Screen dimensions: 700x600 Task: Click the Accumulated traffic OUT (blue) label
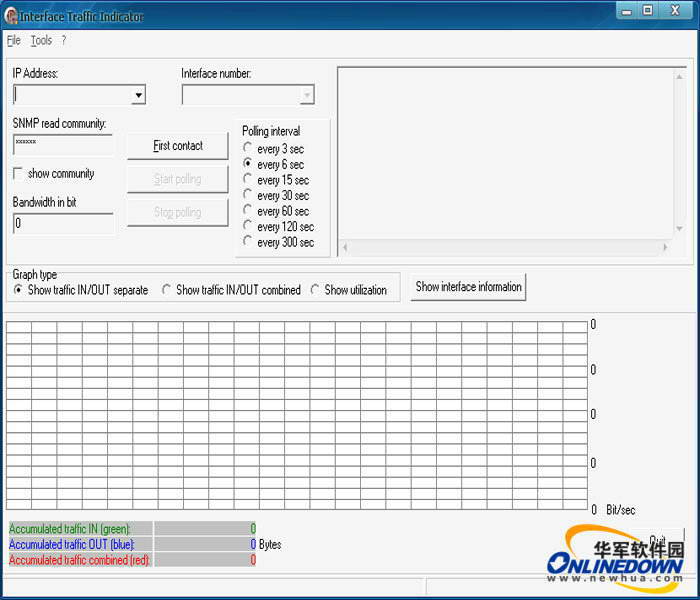(71, 545)
